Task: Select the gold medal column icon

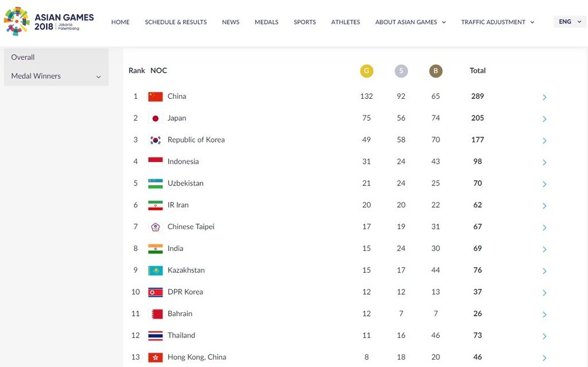Action: pos(367,71)
